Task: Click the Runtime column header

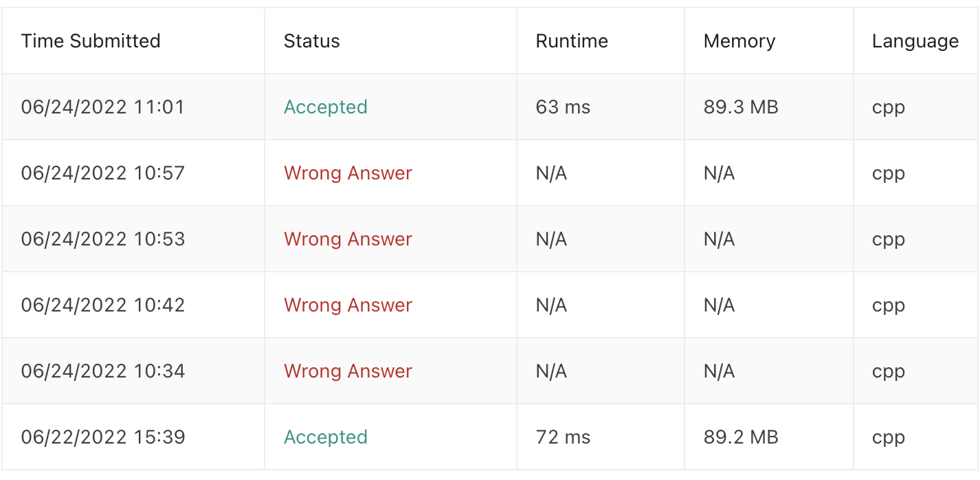Action: [572, 41]
